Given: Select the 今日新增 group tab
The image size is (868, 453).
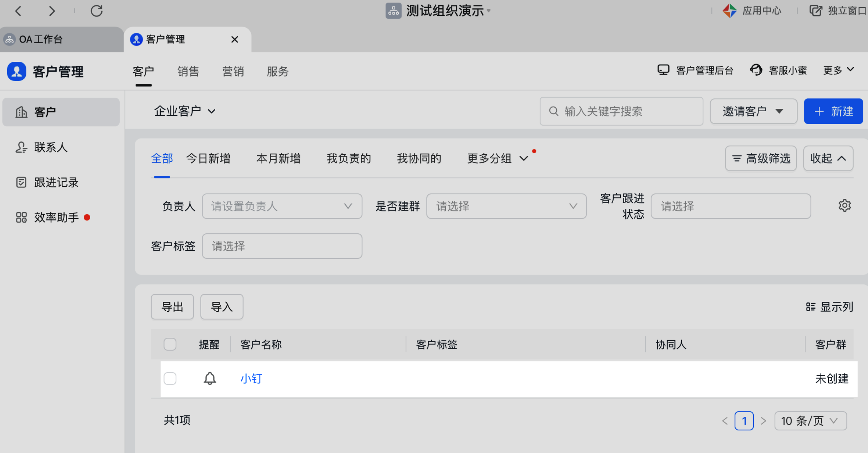Looking at the screenshot, I should click(208, 158).
